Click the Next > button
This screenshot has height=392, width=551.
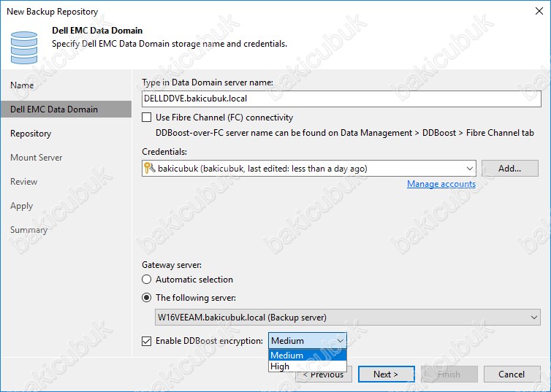pyautogui.click(x=386, y=374)
